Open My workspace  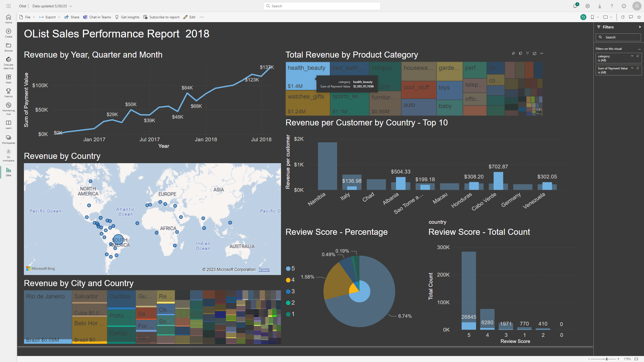pos(9,155)
